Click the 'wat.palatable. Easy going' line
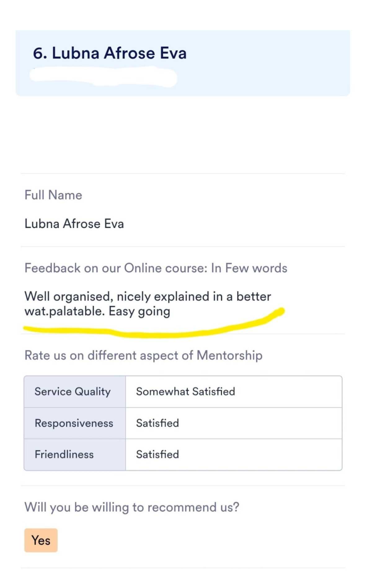The height and width of the screenshot is (588, 367). 97,311
